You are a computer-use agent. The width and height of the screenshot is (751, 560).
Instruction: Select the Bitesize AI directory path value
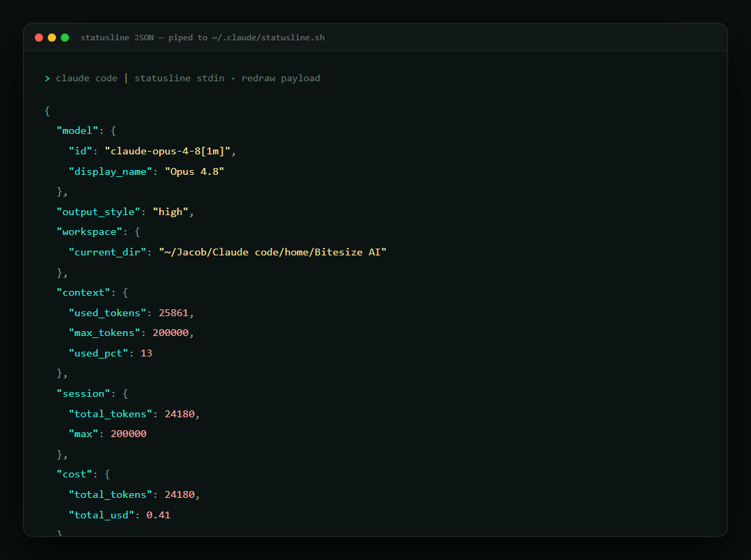272,252
